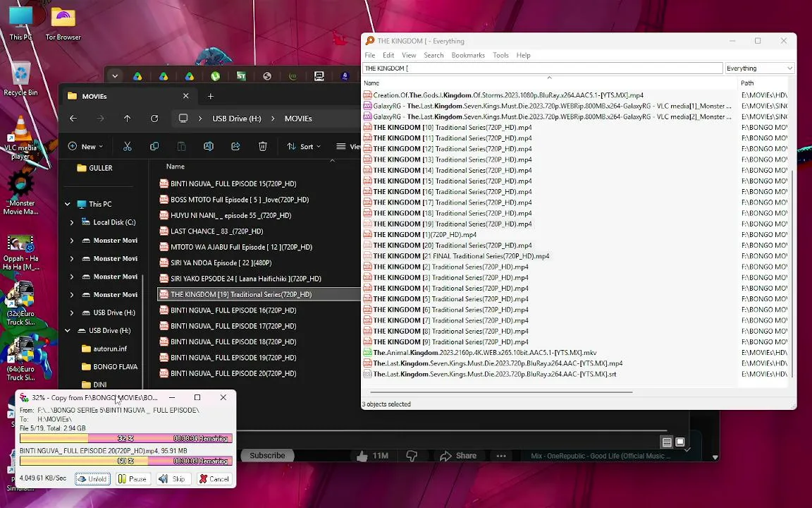Open the Help menu in Everything
Screen dimensions: 812x508
click(x=523, y=56)
